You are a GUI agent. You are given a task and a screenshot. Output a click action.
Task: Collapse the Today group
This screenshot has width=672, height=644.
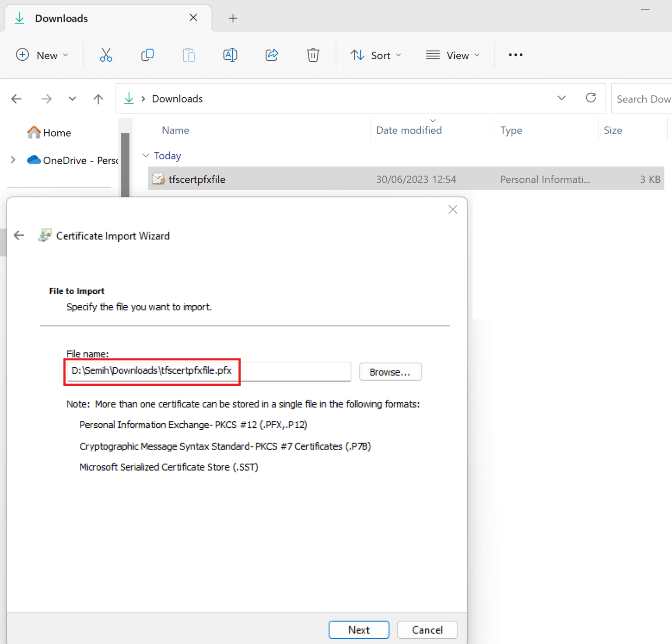pyautogui.click(x=146, y=155)
